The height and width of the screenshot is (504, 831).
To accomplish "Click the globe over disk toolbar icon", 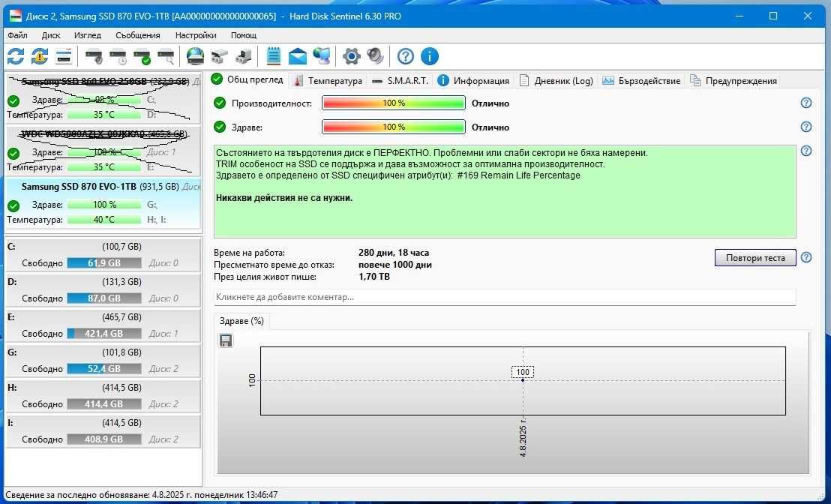I will coord(195,56).
